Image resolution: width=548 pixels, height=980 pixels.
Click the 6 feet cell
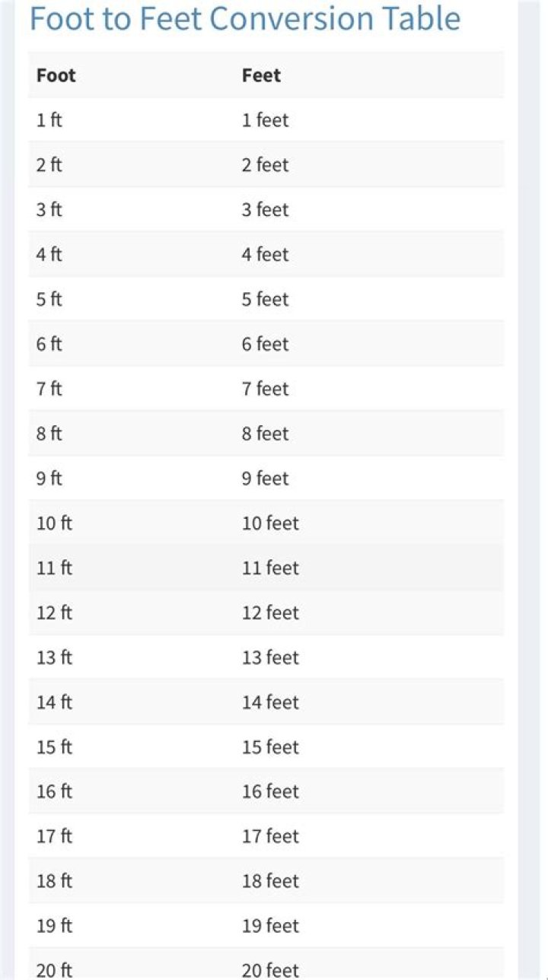point(266,344)
